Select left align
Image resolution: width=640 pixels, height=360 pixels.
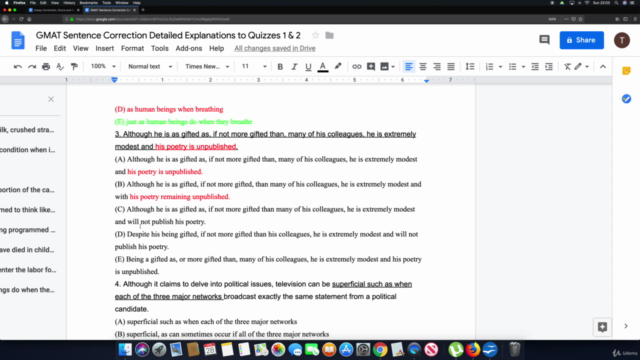click(409, 67)
